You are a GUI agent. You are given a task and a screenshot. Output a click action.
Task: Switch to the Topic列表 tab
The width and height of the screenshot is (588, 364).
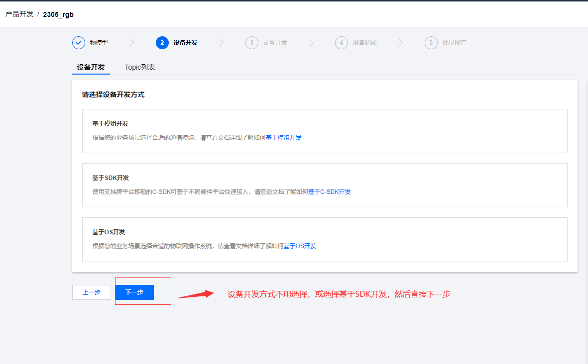pos(140,67)
